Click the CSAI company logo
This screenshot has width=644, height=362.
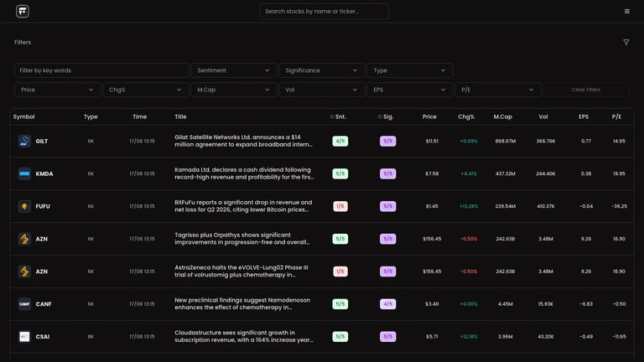[24, 337]
